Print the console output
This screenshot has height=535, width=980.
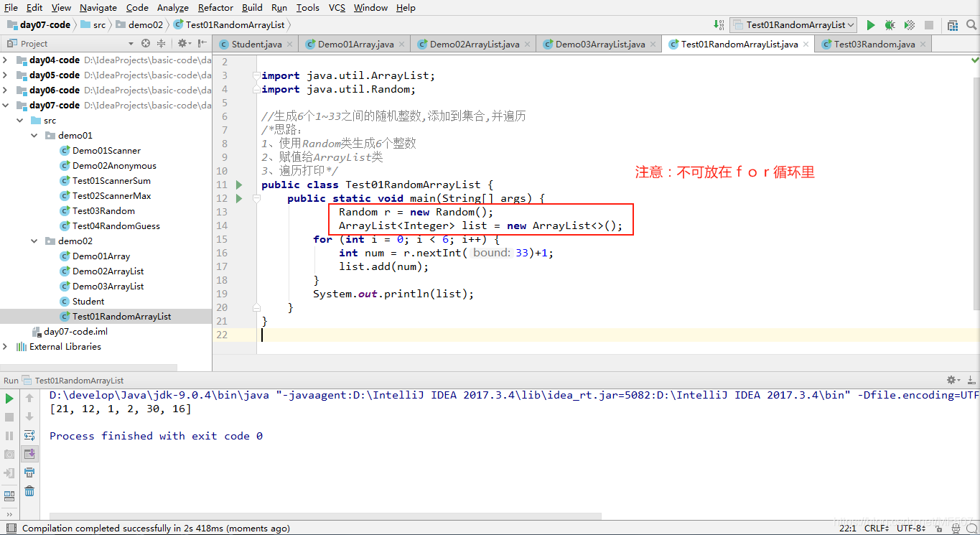(29, 473)
